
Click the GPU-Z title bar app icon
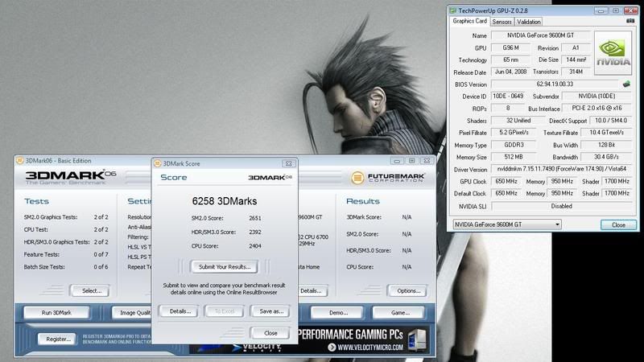pos(453,10)
